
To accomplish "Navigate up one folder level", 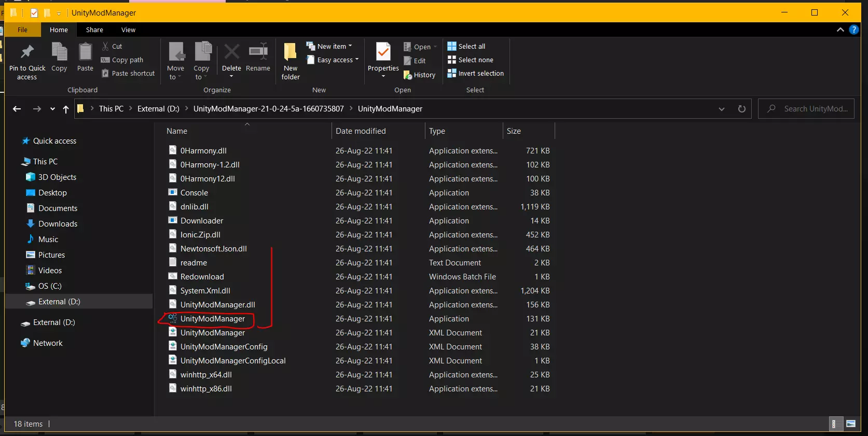I will [x=66, y=109].
